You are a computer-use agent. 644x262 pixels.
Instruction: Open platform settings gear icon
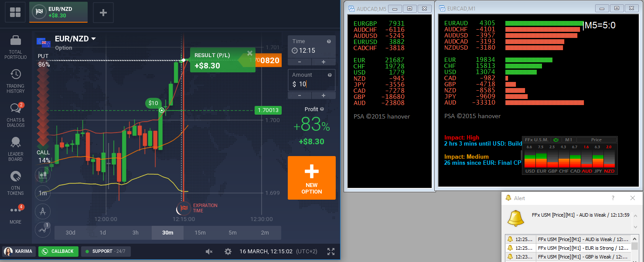[228, 252]
